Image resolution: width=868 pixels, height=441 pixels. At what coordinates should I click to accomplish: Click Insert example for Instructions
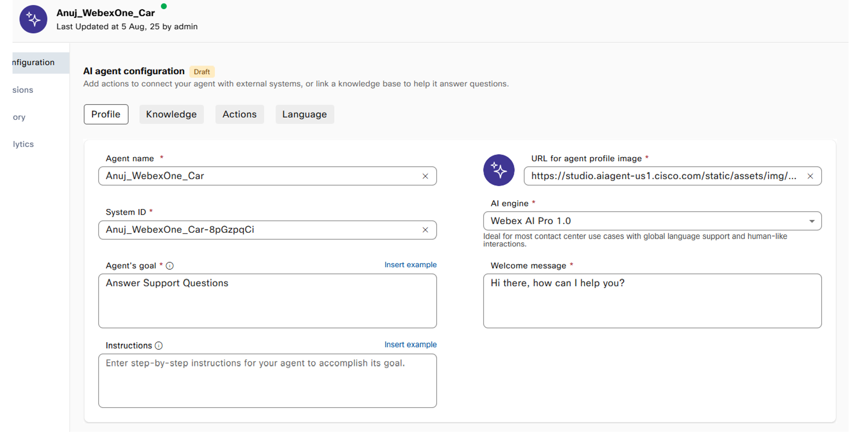[410, 345]
